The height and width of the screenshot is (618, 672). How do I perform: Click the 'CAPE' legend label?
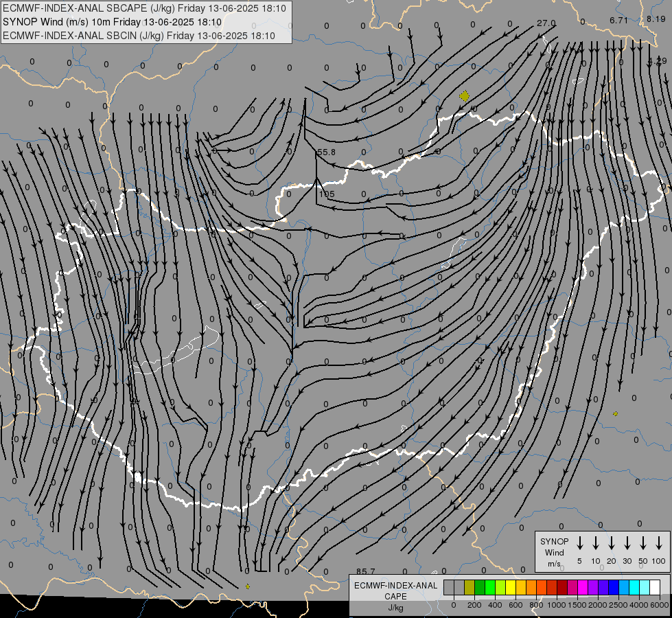point(395,596)
